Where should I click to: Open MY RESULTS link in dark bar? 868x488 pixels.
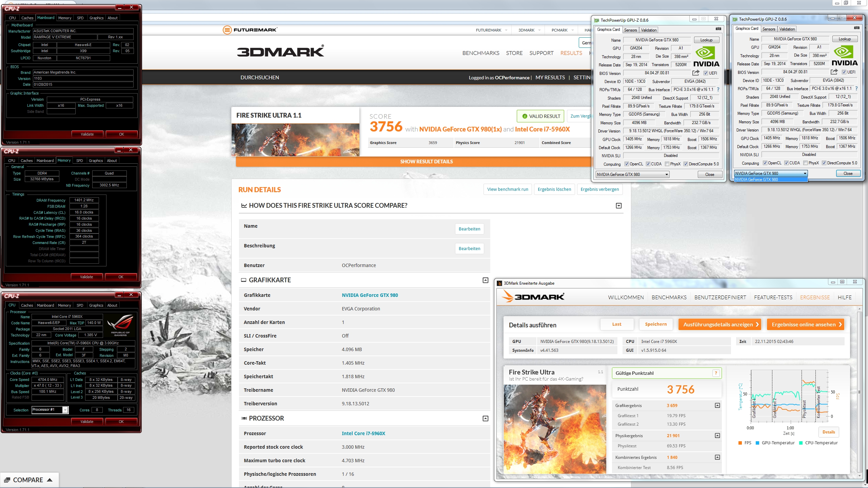click(x=550, y=78)
